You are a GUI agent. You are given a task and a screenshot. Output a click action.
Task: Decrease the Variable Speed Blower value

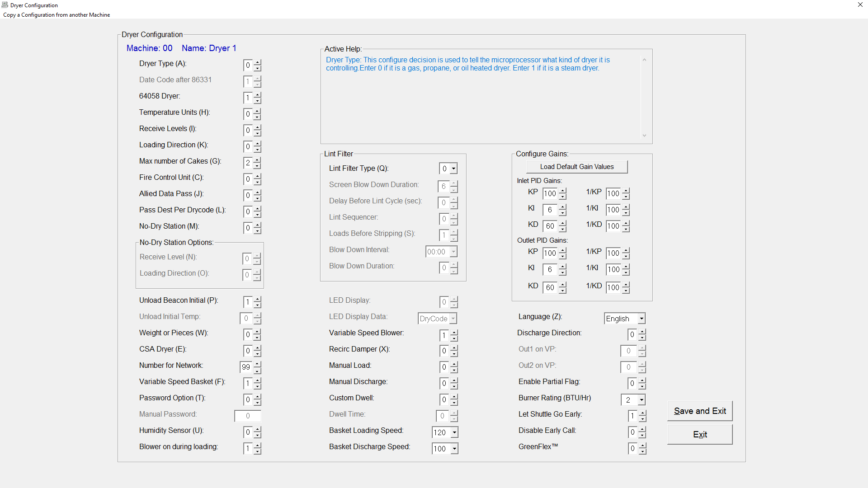point(454,338)
